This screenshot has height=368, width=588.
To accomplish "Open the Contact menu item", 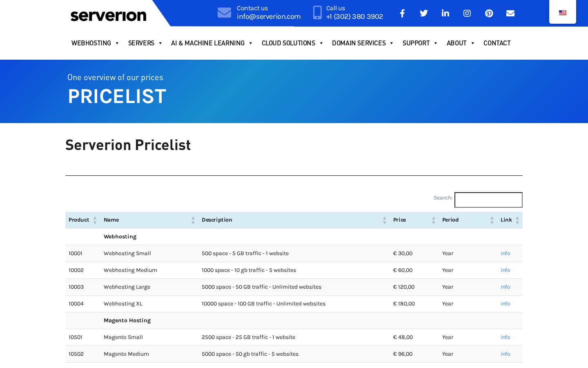I will click(x=497, y=43).
